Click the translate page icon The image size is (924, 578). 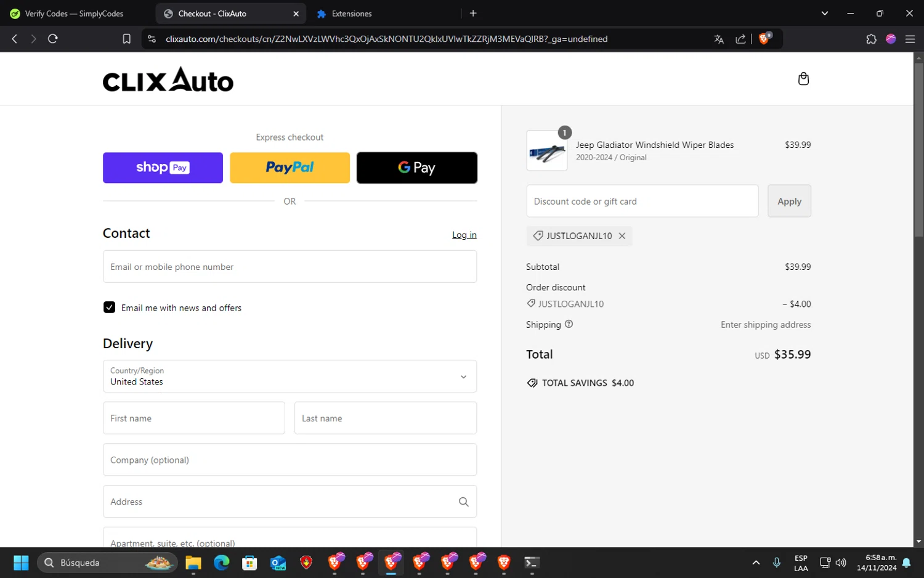click(x=719, y=39)
